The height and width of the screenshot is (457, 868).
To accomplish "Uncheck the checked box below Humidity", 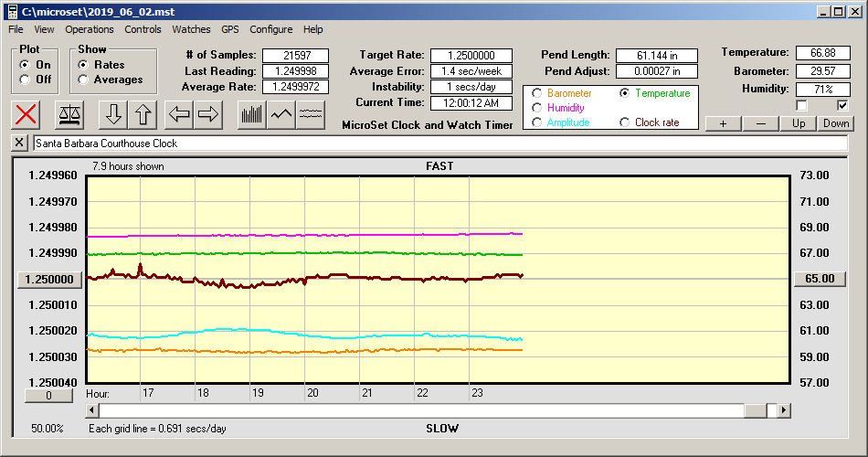I will pos(842,106).
